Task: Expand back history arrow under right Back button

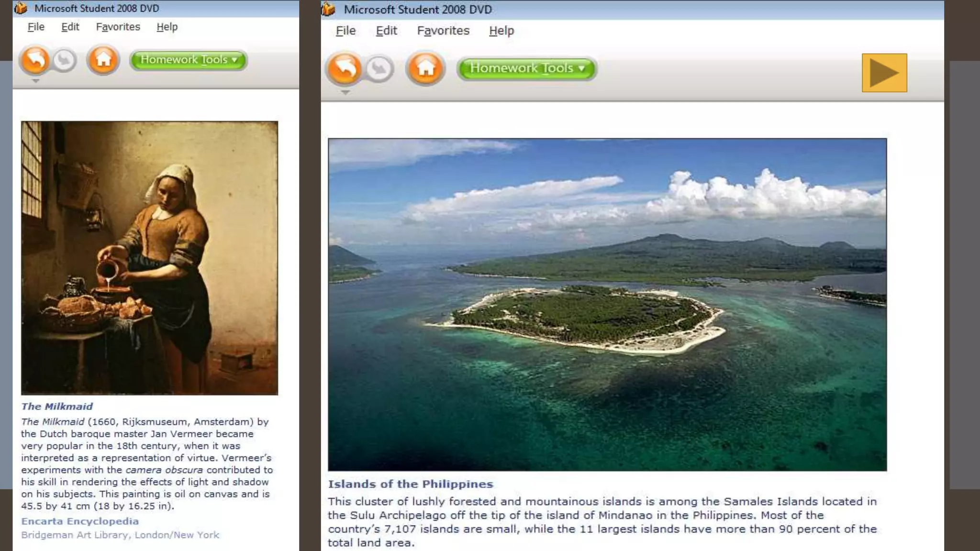Action: point(345,92)
